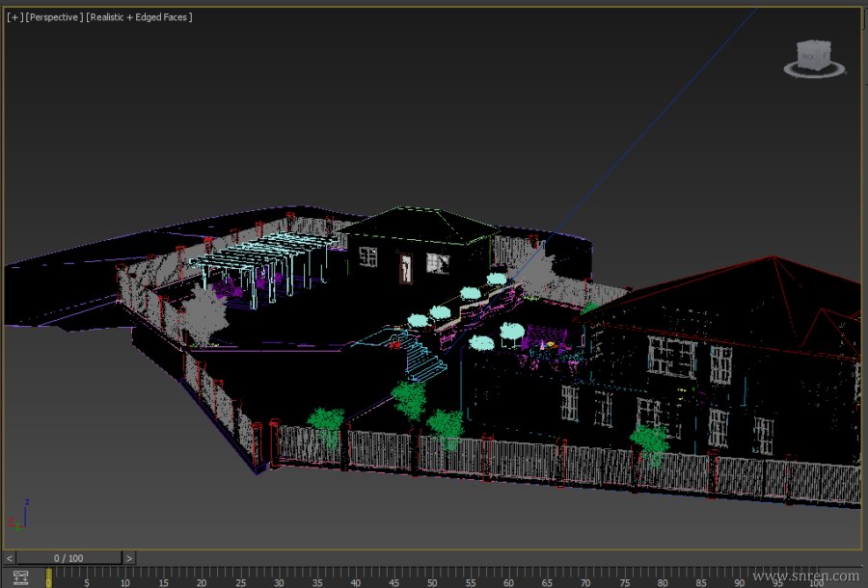Jump to frame 75 on the timeline
868x588 pixels.
624,576
